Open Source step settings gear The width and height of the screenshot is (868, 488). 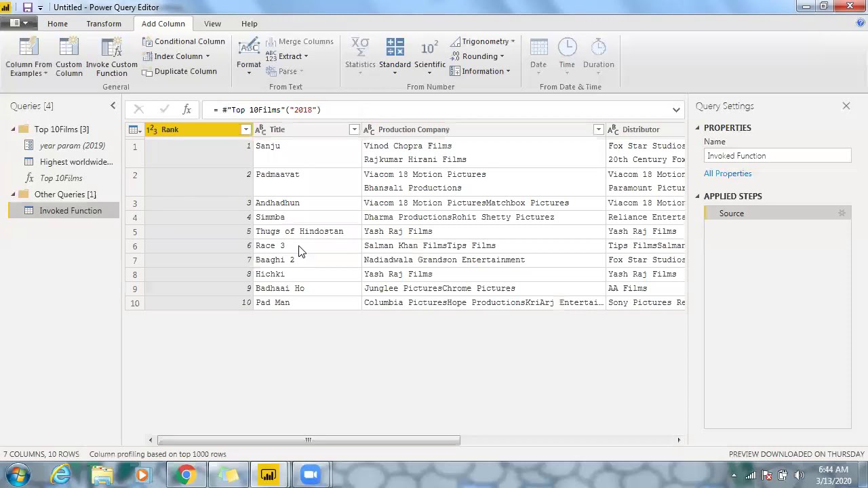(842, 213)
